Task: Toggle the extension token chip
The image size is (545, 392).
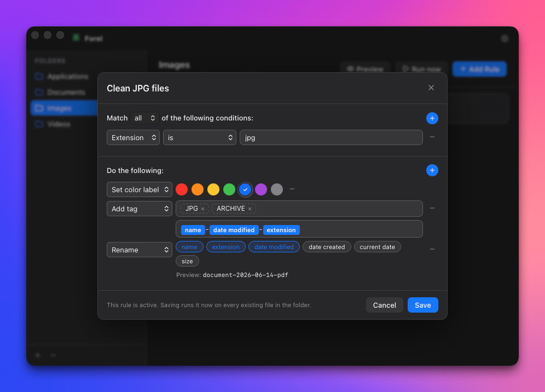Action: coord(226,247)
